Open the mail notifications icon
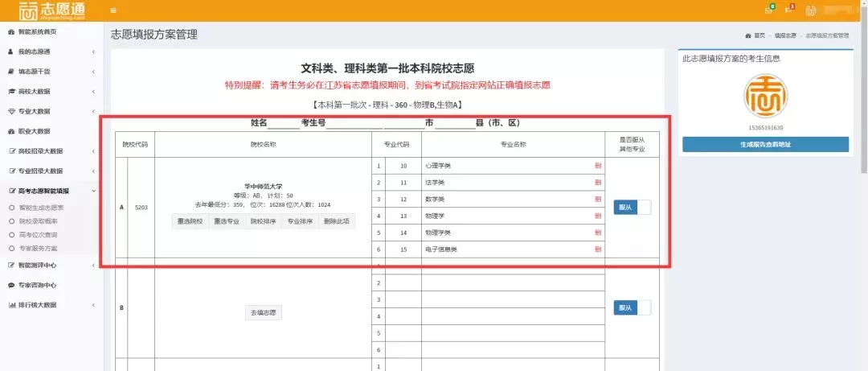The height and width of the screenshot is (371, 868). (x=768, y=10)
